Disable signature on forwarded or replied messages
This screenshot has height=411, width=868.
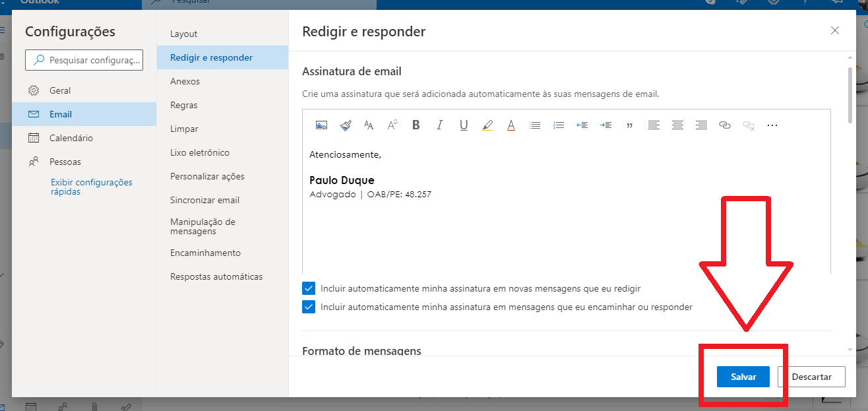309,307
